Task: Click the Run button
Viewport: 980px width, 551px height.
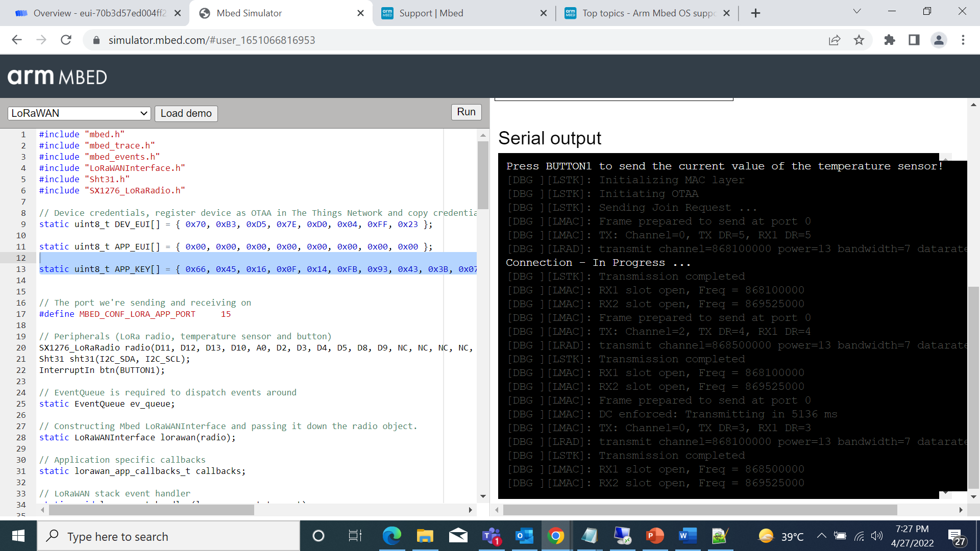Action: 466,112
